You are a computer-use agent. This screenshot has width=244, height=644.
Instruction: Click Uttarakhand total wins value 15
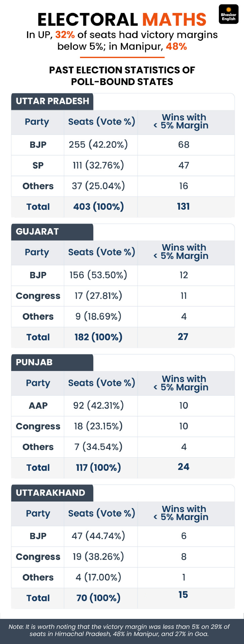pos(183,595)
